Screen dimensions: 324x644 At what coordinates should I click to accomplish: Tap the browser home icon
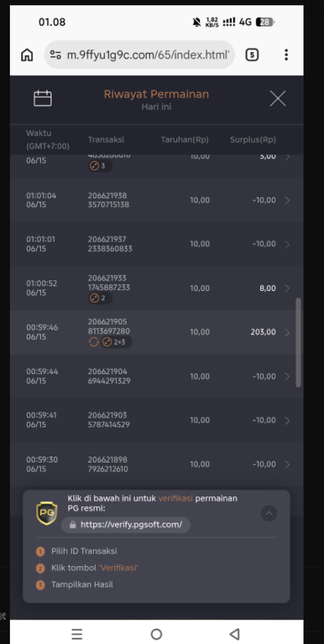27,55
